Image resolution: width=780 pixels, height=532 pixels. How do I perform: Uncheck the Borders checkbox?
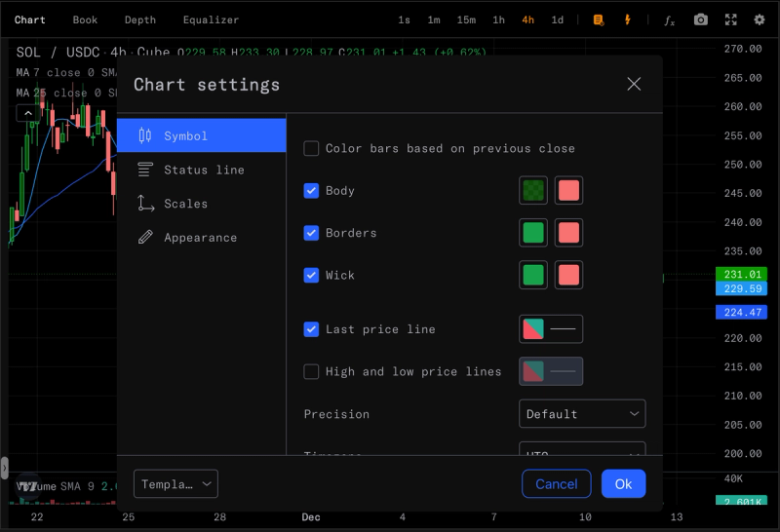(x=311, y=233)
